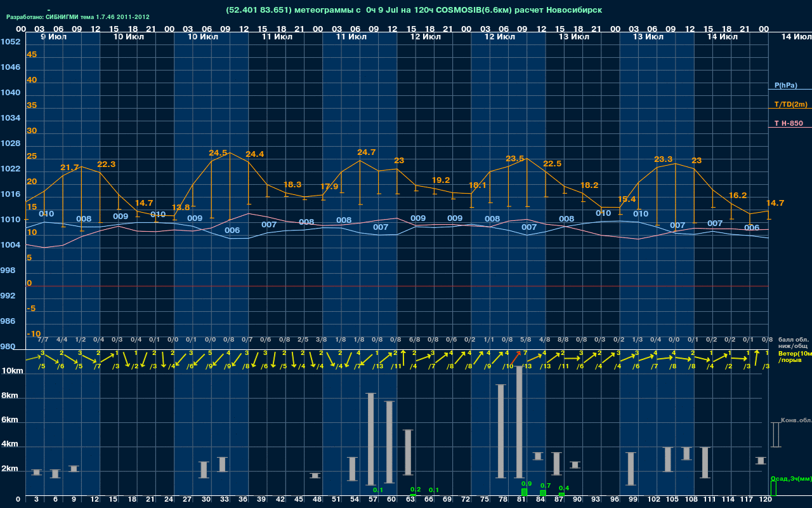Click the 'Разработано: СИБНИГМИ' credit text
Viewport: 812px width, 508px height.
tap(78, 17)
